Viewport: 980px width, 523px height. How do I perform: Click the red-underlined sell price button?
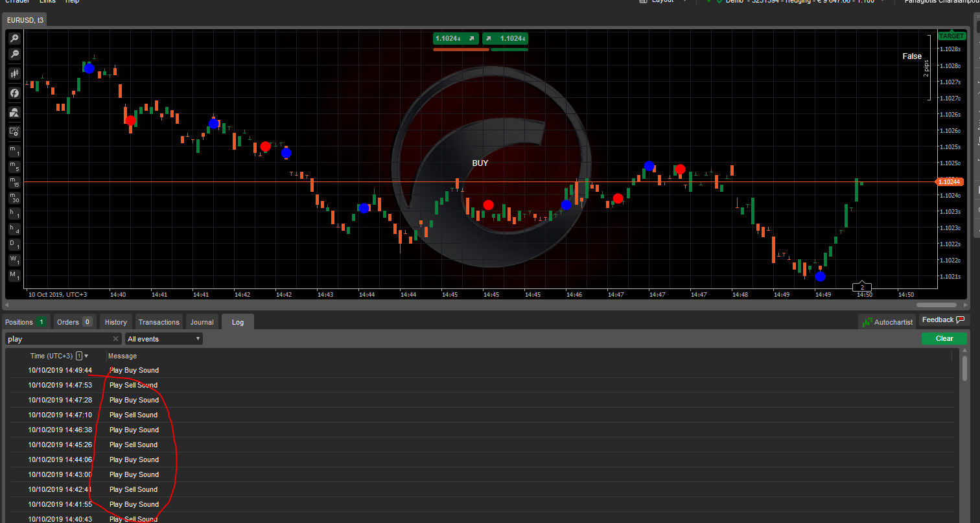(x=456, y=39)
